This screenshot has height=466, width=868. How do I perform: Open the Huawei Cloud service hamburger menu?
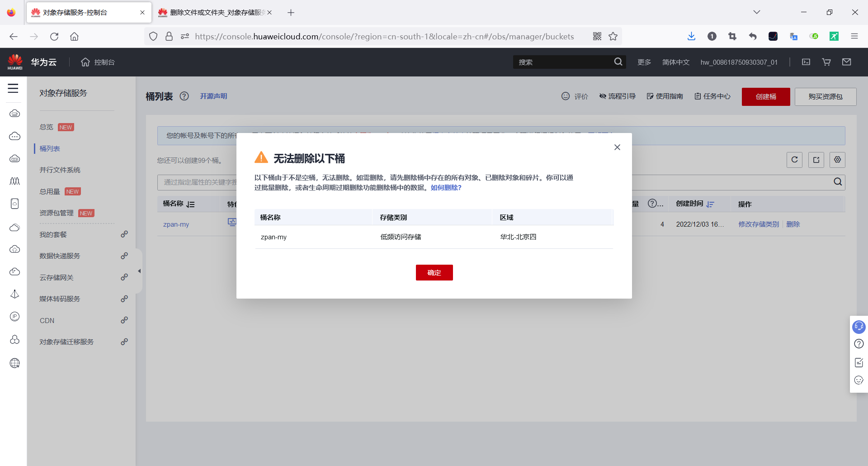(x=13, y=89)
